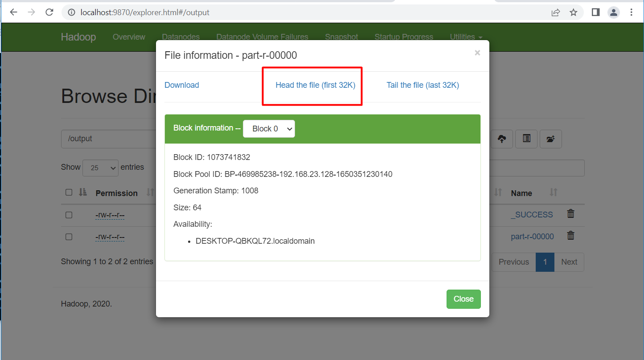Toggle the select-all checkbox in table header
Image resolution: width=644 pixels, height=360 pixels.
69,192
